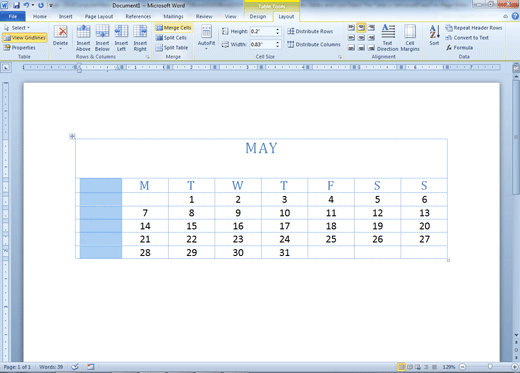Click the MAY title cell
The height and width of the screenshot is (373, 520).
pyautogui.click(x=261, y=158)
